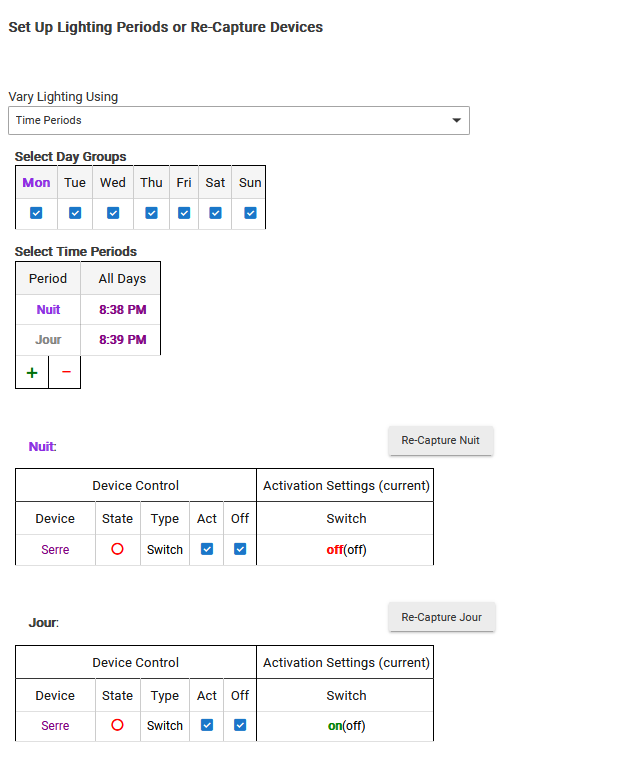Image resolution: width=643 pixels, height=764 pixels.
Task: Toggle Act checkbox for Serre in Nuit
Action: click(x=207, y=549)
